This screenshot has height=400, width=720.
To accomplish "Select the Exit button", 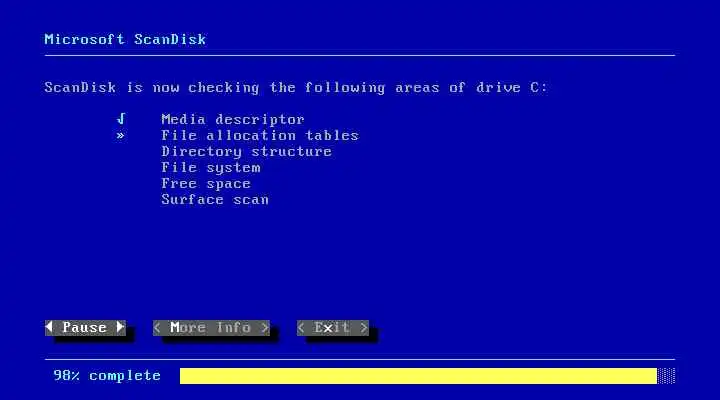I will point(332,328).
